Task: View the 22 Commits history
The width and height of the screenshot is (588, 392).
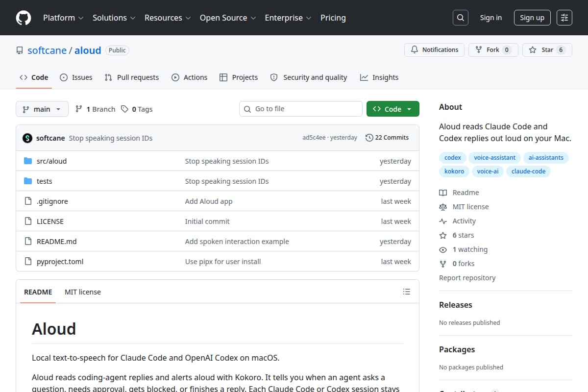Action: tap(387, 138)
